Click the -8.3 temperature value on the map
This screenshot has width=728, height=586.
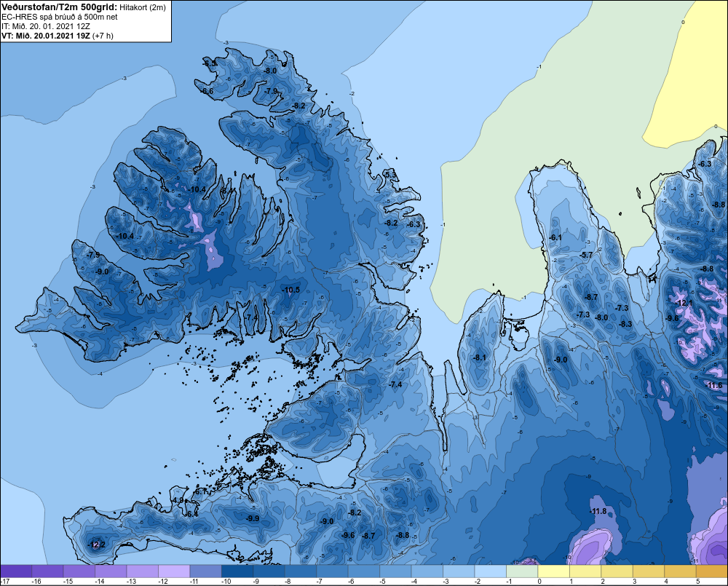(626, 324)
